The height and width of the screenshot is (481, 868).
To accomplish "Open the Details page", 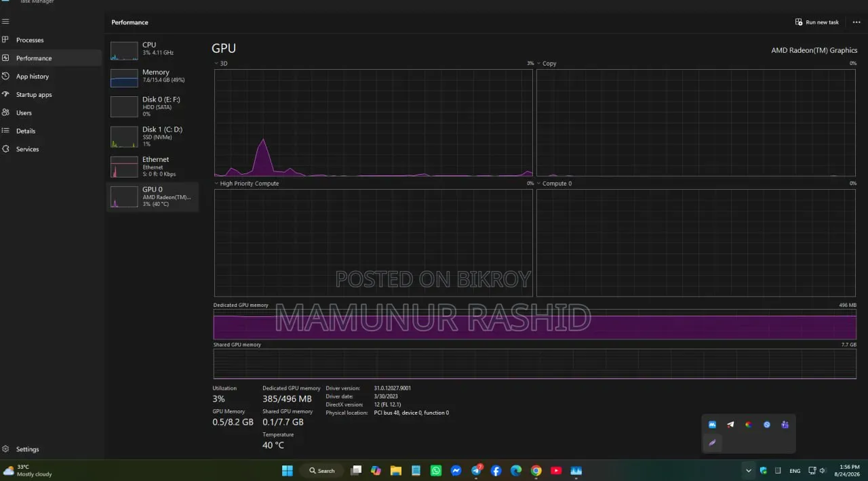I will 51,131.
